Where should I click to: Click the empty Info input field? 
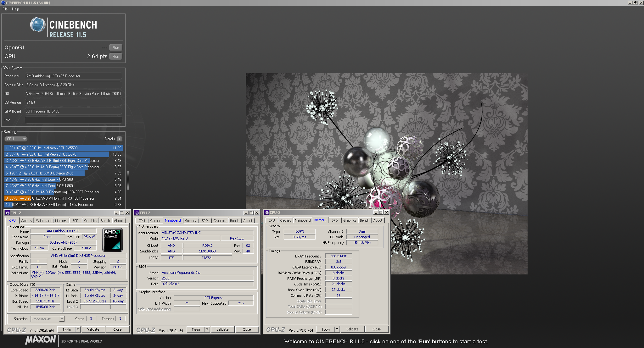tap(73, 120)
